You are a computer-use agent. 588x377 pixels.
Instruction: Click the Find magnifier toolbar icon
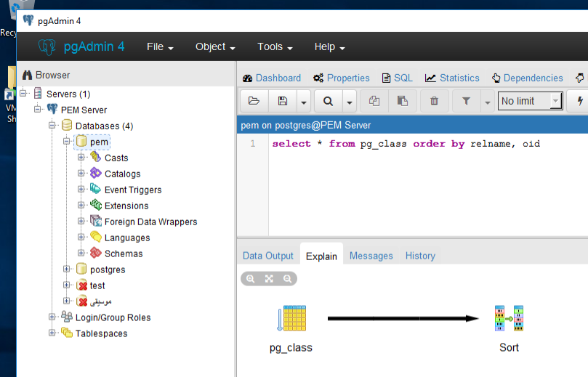coord(328,101)
